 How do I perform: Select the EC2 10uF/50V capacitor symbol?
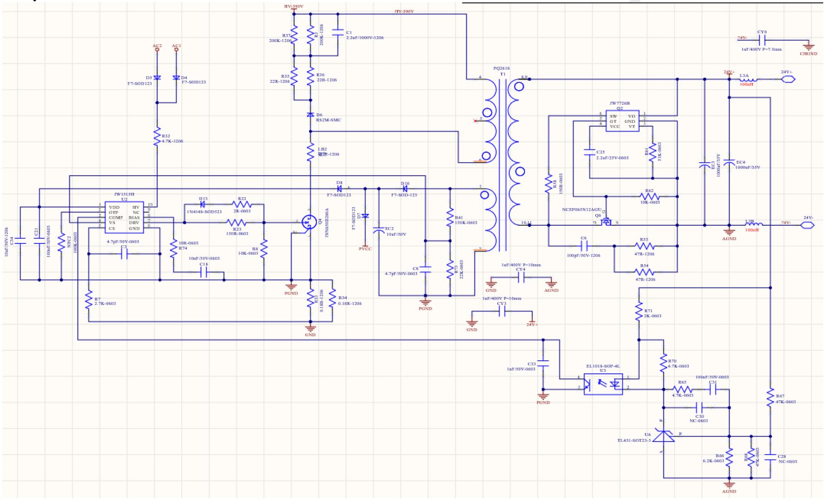(x=379, y=231)
